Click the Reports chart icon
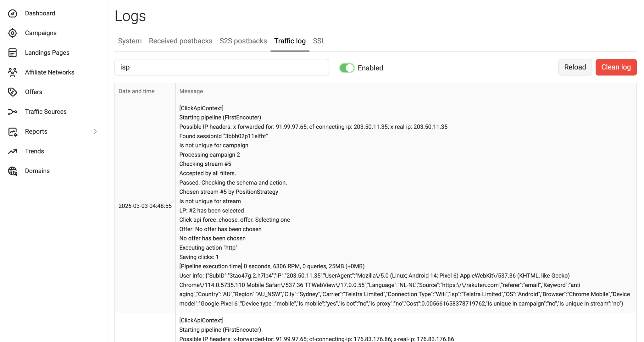Viewport: 644px width, 342px height. 13,132
